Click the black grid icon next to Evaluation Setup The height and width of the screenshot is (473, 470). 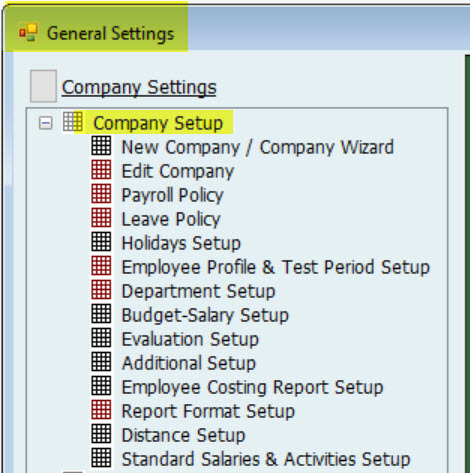[x=101, y=338]
